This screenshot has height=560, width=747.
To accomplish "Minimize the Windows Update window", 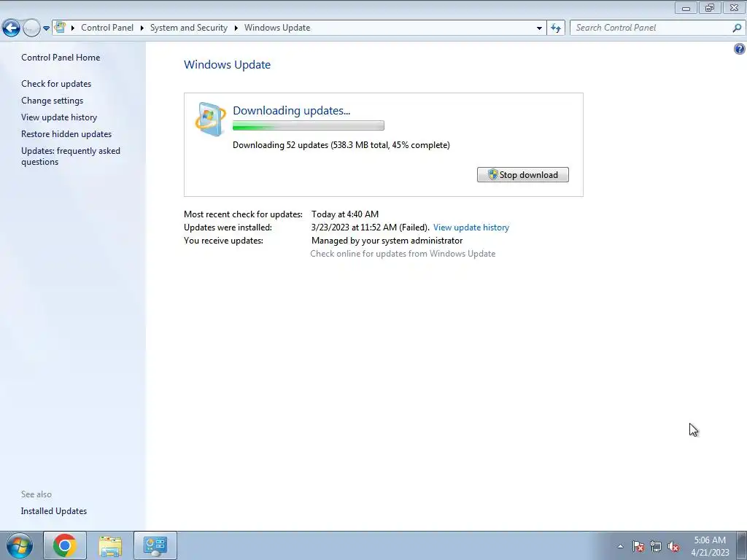I will (x=686, y=7).
